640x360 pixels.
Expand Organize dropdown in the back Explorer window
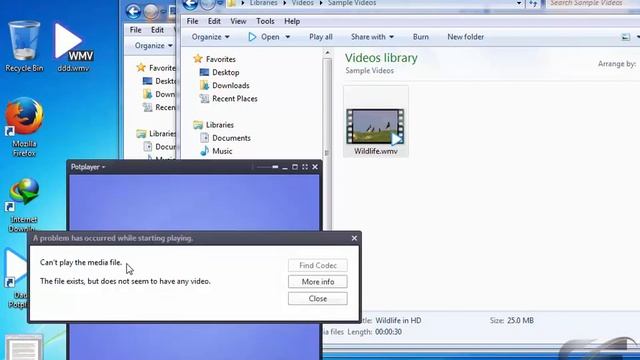click(154, 45)
